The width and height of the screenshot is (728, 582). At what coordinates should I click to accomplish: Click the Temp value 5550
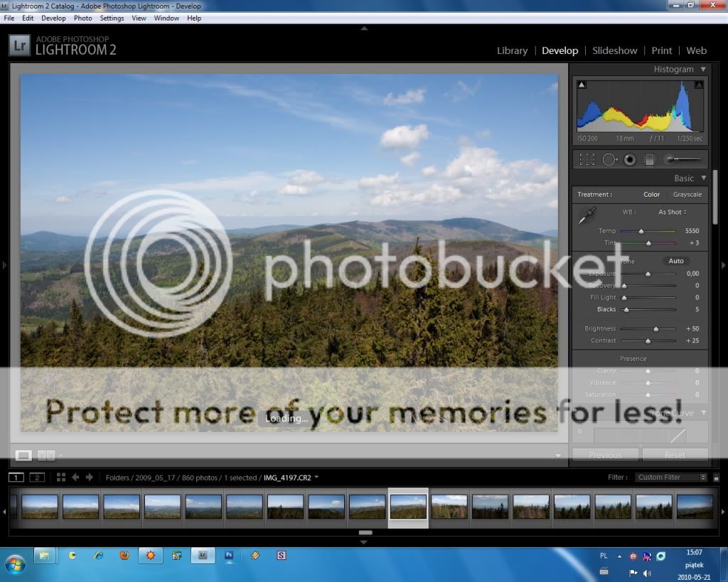[692, 231]
